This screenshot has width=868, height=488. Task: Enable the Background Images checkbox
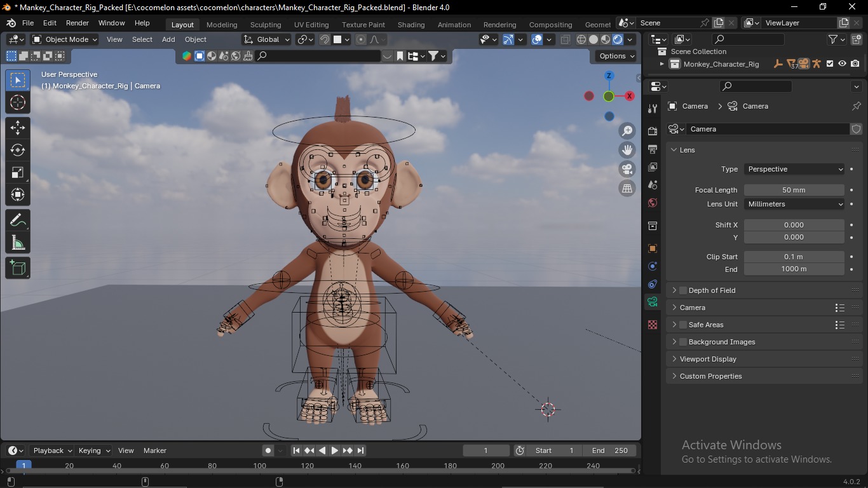point(683,342)
